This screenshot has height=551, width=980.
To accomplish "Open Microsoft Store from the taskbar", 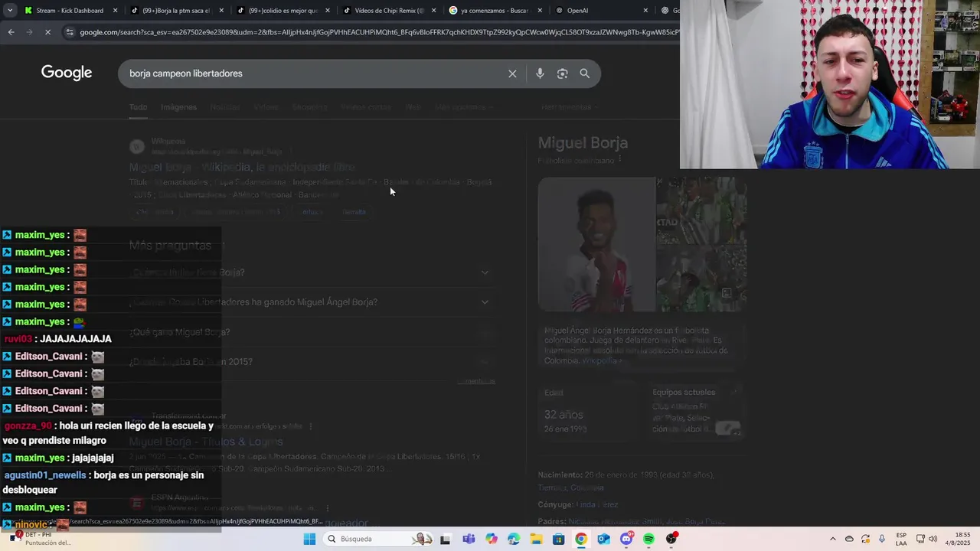I will pyautogui.click(x=559, y=539).
